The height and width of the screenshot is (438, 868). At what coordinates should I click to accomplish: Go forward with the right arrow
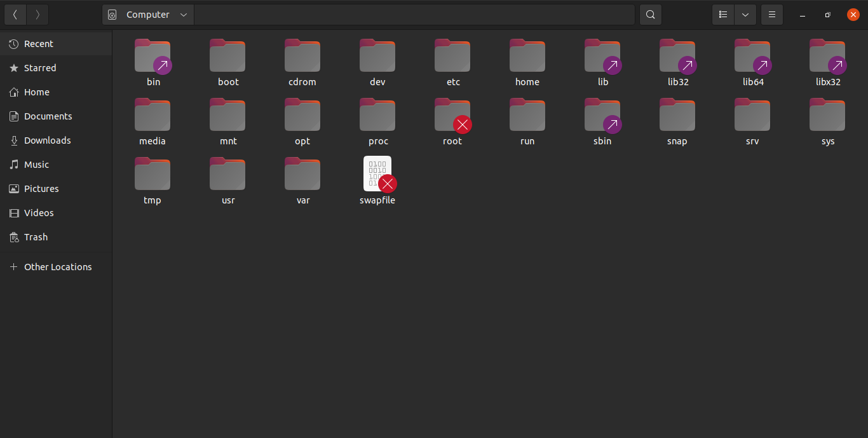(x=37, y=15)
